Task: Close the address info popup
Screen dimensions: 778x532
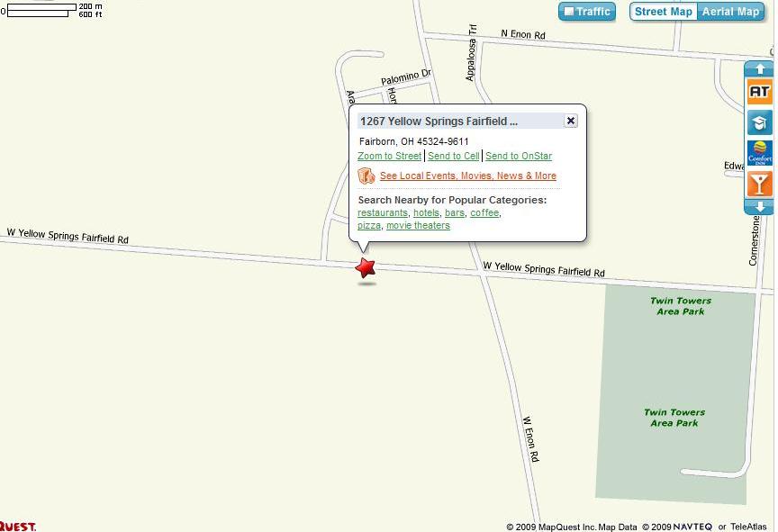Action: tap(571, 121)
